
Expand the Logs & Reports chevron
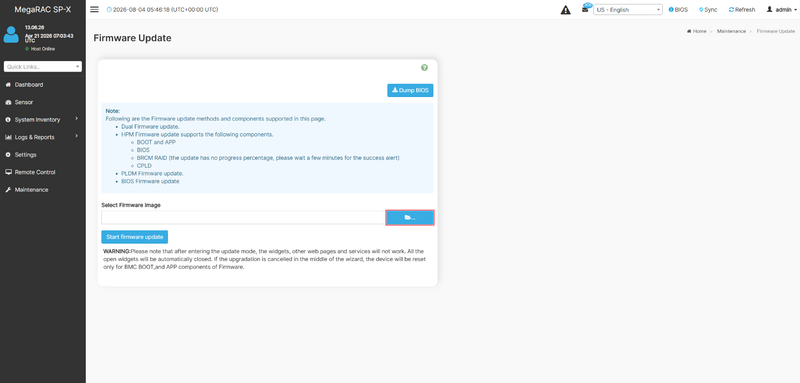[77, 136]
